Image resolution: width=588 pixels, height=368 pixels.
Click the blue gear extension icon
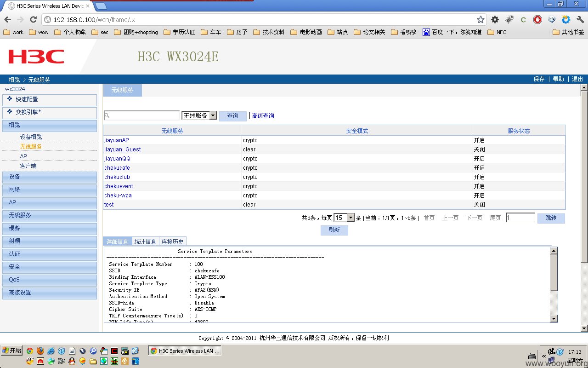pyautogui.click(x=566, y=19)
